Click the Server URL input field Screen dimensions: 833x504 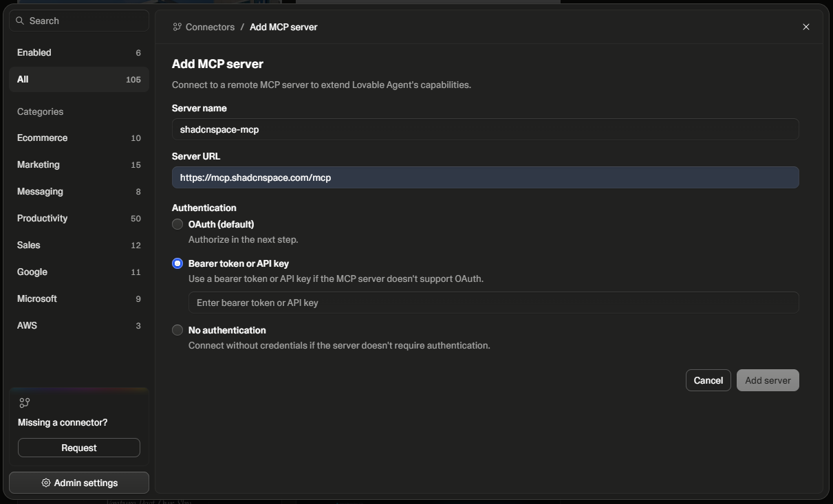click(485, 177)
